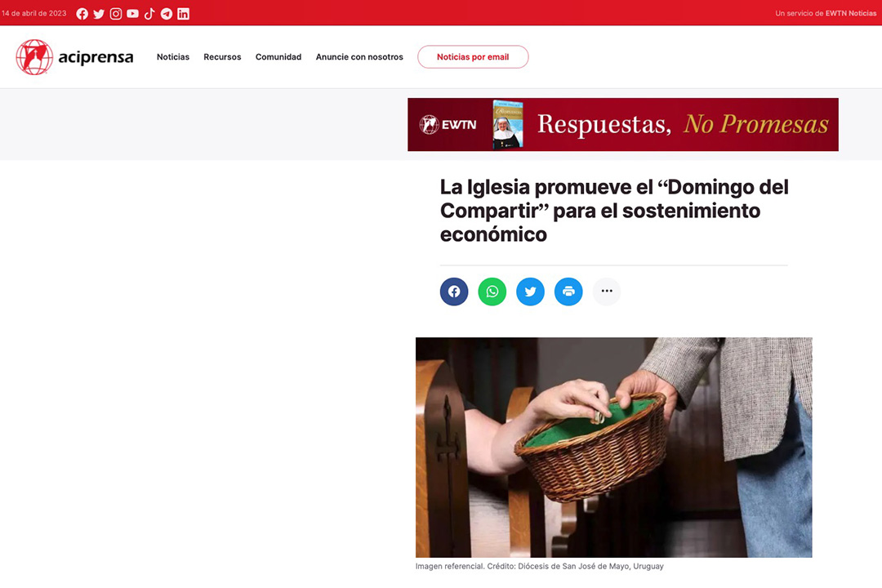Open the Recursos menu
The image size is (882, 588).
point(222,57)
